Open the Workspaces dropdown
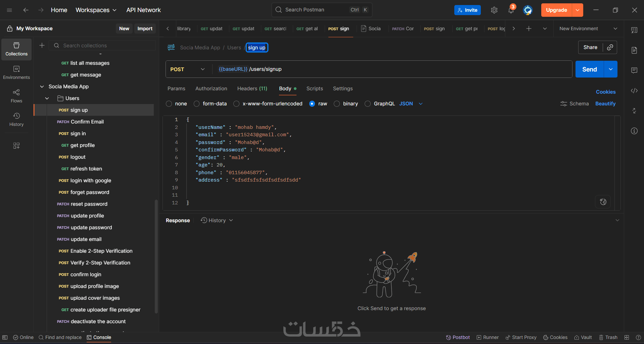644x344 pixels. click(x=96, y=10)
